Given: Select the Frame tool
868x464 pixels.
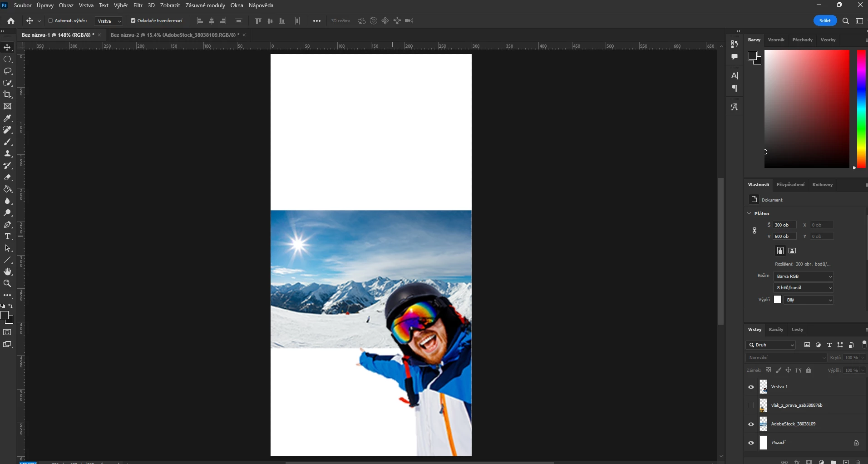Looking at the screenshot, I should pos(8,106).
